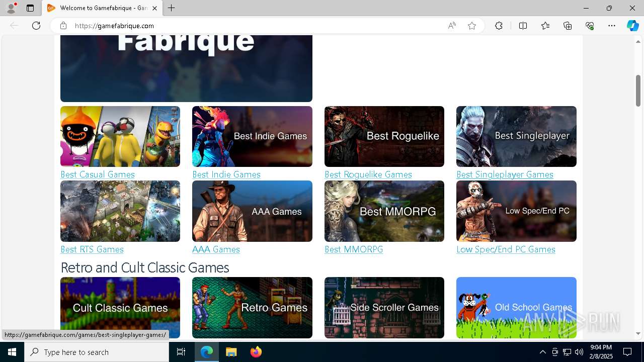Open Best RTS Games link

point(92,249)
